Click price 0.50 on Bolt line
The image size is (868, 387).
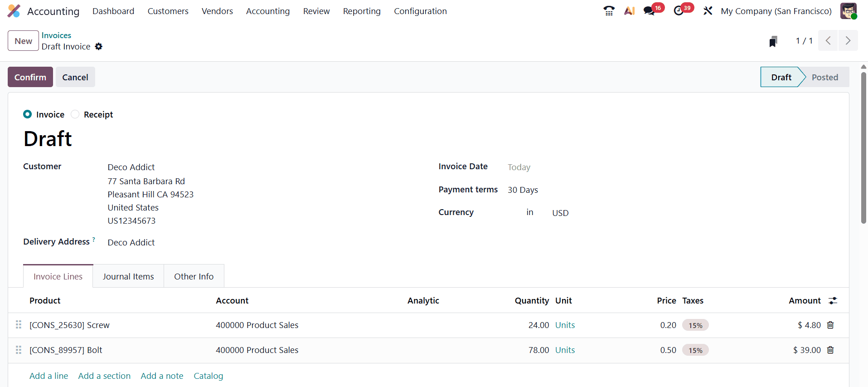coord(668,350)
